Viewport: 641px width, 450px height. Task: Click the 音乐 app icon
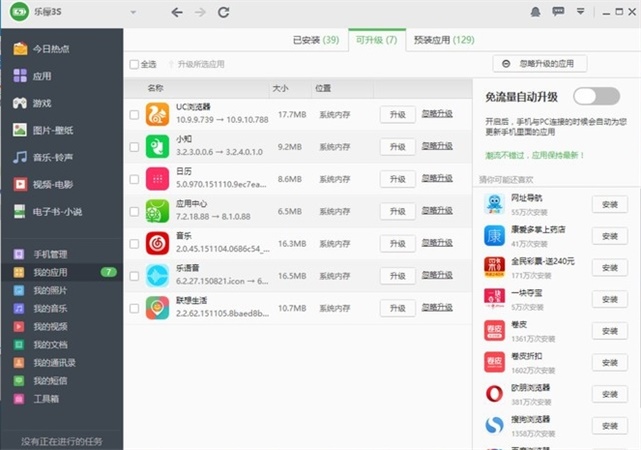coord(157,243)
